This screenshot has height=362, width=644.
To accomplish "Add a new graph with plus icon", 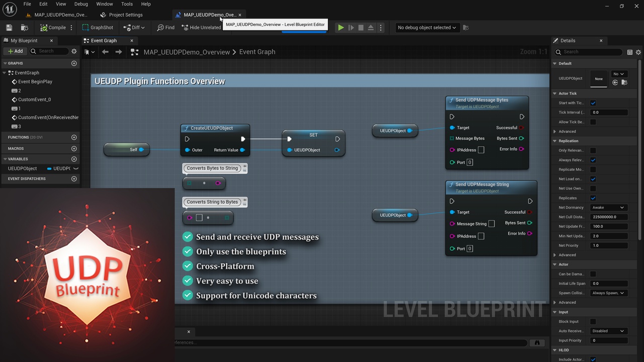I will click(74, 63).
